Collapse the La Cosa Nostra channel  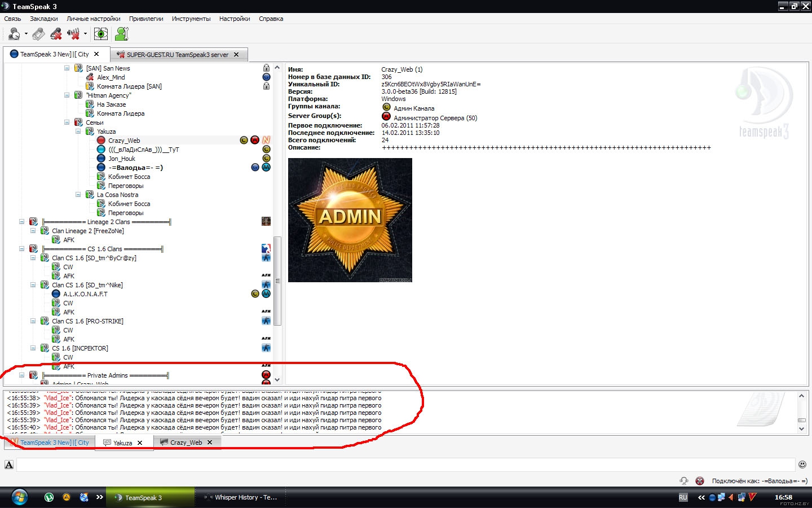pyautogui.click(x=78, y=195)
